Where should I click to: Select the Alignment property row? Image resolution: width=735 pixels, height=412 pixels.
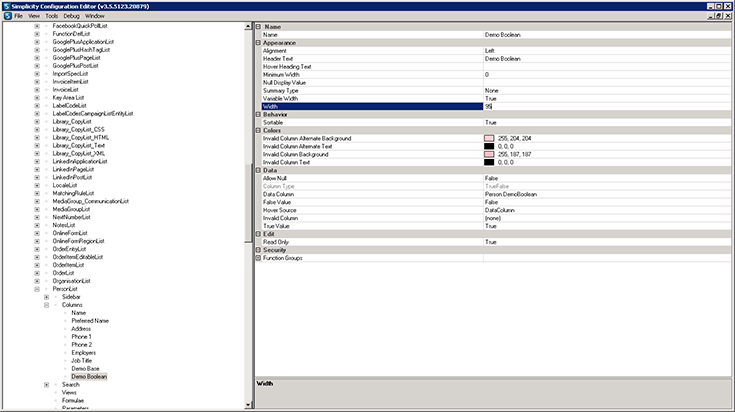[495, 51]
